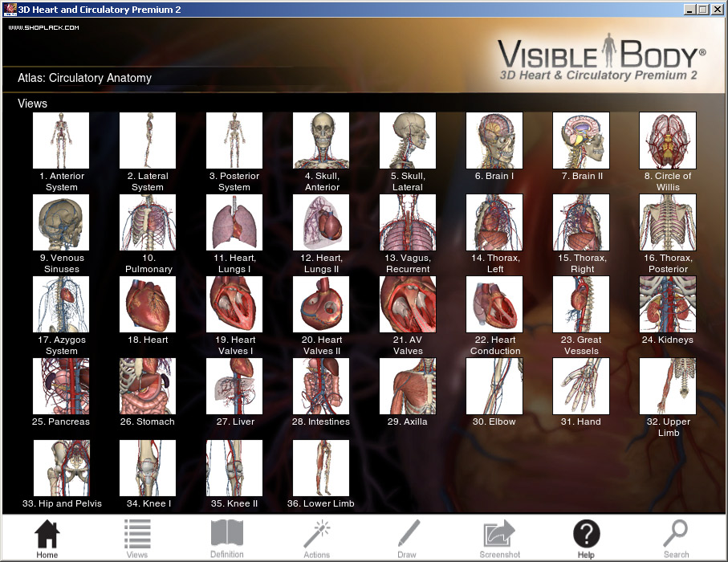Select the Azygos System thumbnail
This screenshot has width=728, height=562.
(61, 304)
